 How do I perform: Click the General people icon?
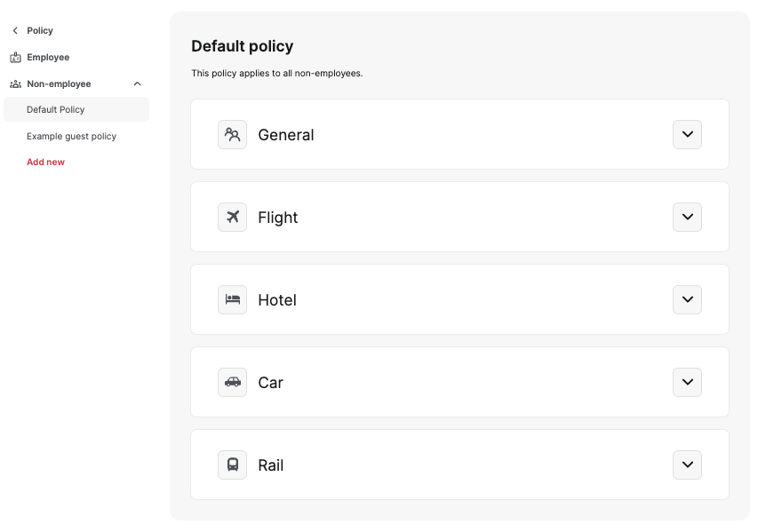(x=232, y=135)
